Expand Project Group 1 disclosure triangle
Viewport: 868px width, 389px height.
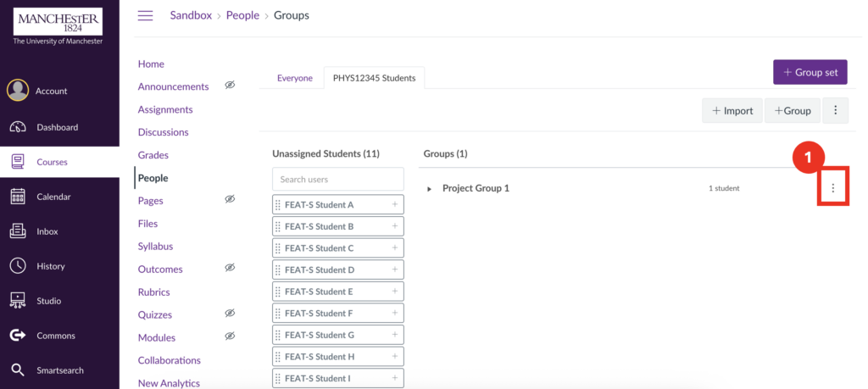429,189
